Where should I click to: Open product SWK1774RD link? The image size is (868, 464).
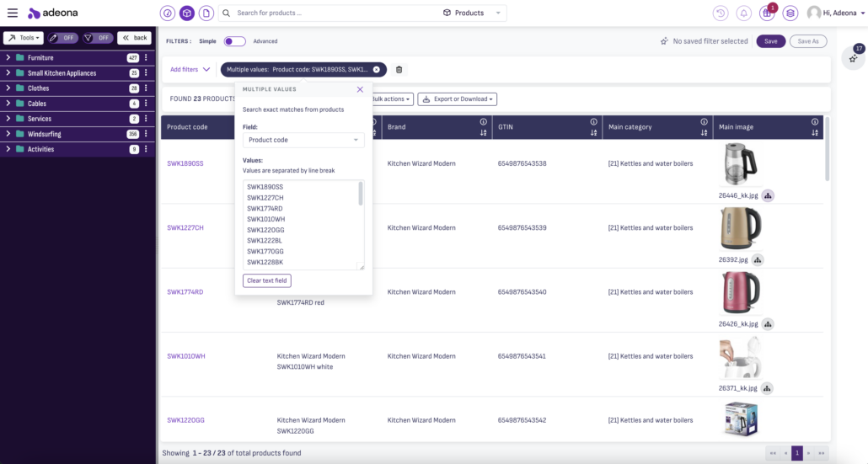(185, 292)
